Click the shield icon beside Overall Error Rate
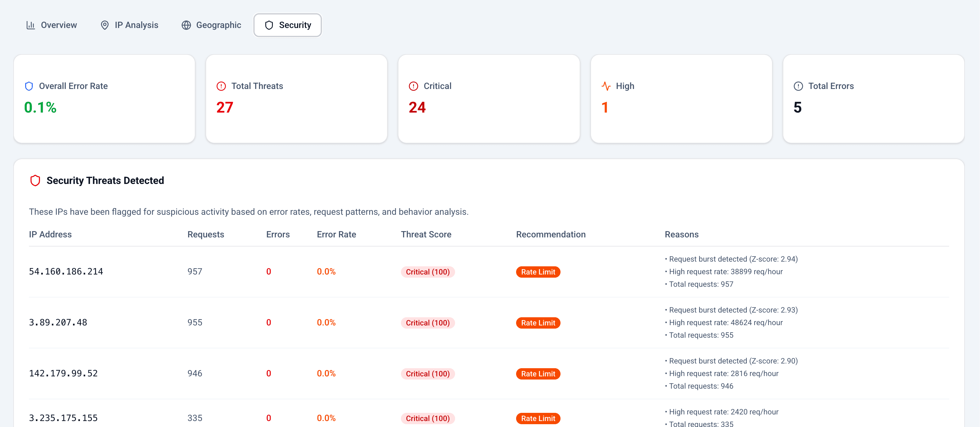The width and height of the screenshot is (980, 427). (x=29, y=86)
